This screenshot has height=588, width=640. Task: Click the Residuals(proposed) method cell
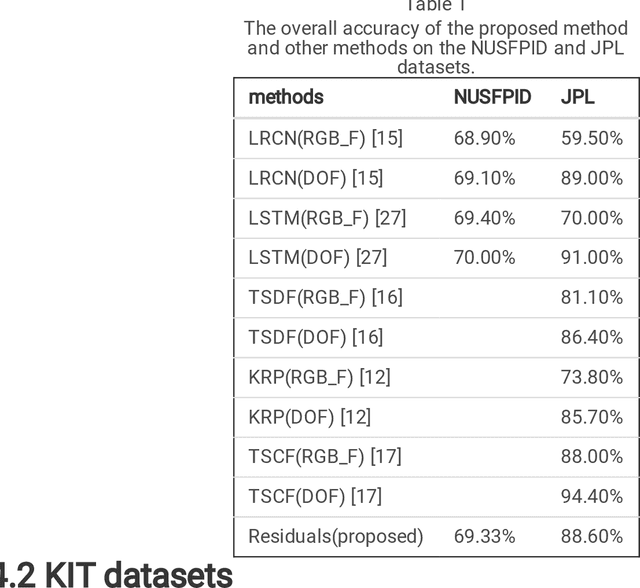(x=335, y=536)
